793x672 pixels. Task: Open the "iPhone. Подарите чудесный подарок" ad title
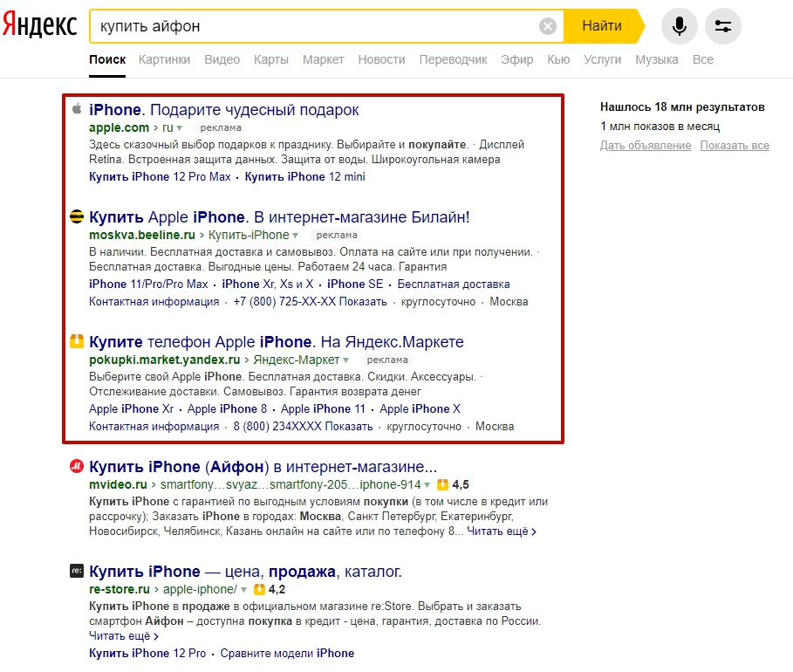(x=224, y=110)
